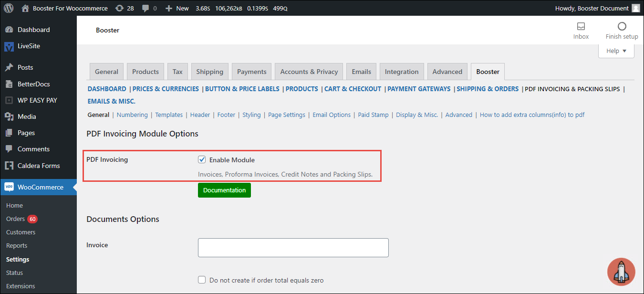This screenshot has height=294, width=644.
Task: Open SHIPPING & ORDERS section
Action: coord(488,89)
